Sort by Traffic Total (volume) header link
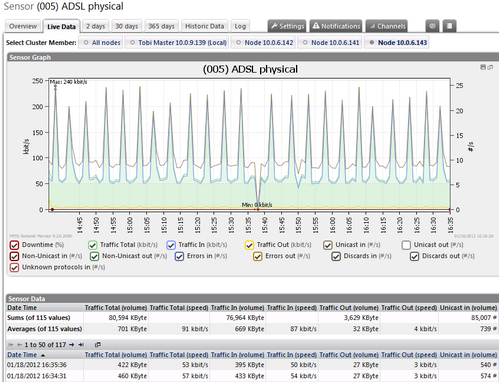The width and height of the screenshot is (499, 382). tap(116, 355)
